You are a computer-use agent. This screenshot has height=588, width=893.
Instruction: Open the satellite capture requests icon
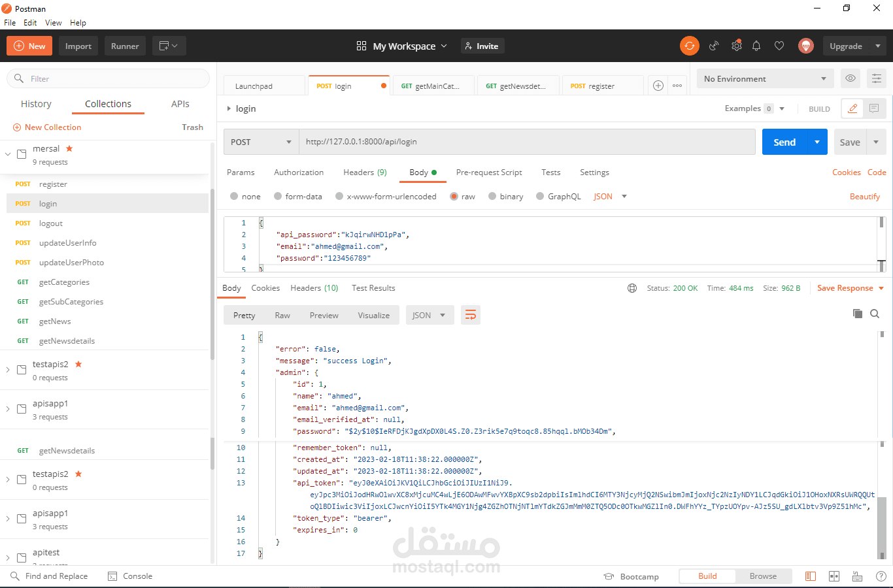coord(714,46)
